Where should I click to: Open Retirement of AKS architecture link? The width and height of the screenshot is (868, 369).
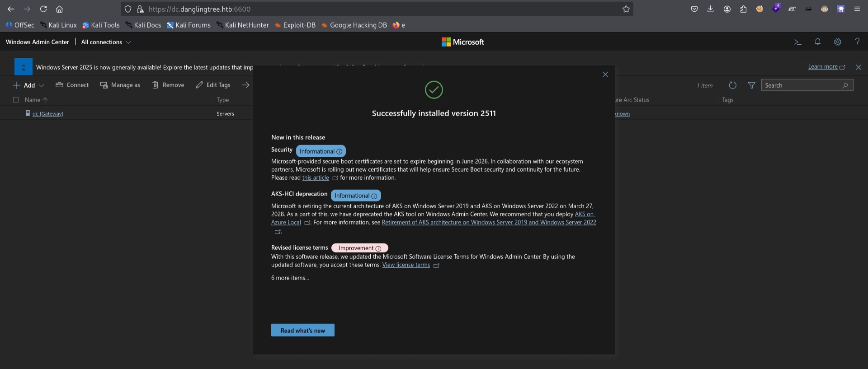tap(489, 222)
